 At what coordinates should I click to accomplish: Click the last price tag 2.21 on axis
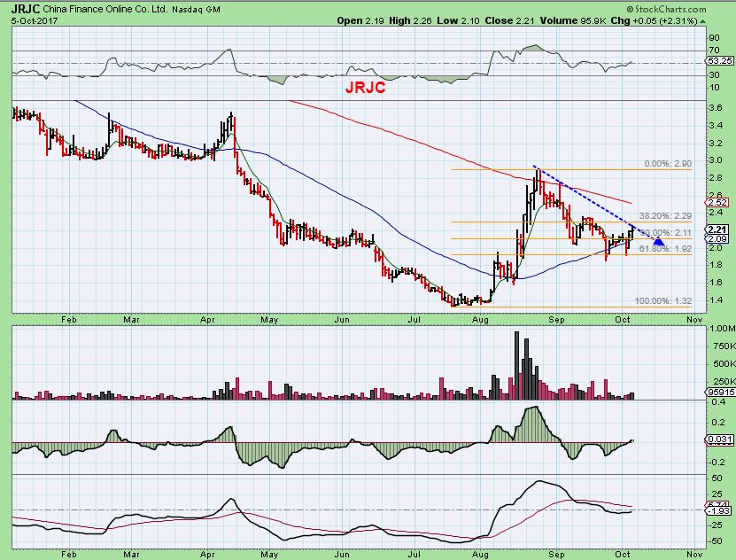718,229
